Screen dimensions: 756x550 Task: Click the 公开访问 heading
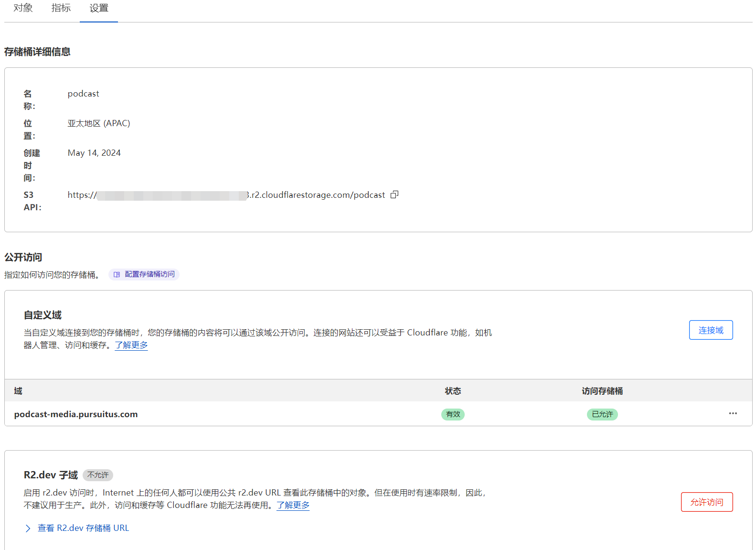pos(23,257)
